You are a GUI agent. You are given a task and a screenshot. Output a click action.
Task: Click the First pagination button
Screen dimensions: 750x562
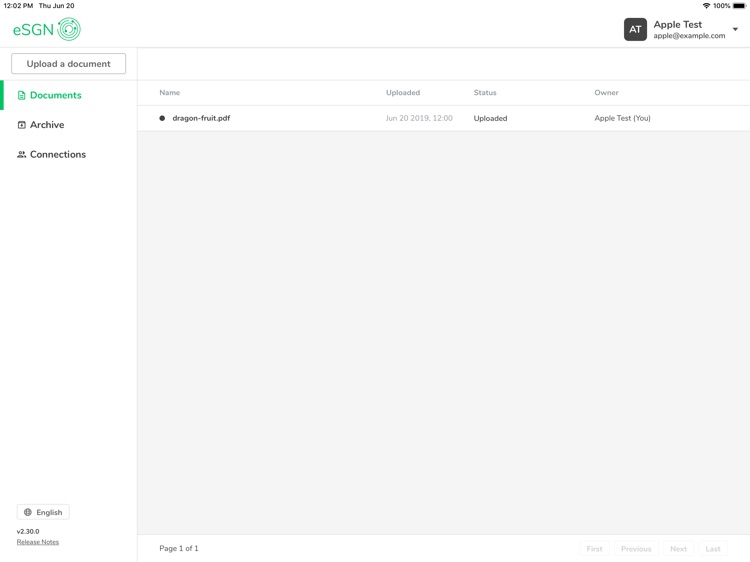(595, 549)
